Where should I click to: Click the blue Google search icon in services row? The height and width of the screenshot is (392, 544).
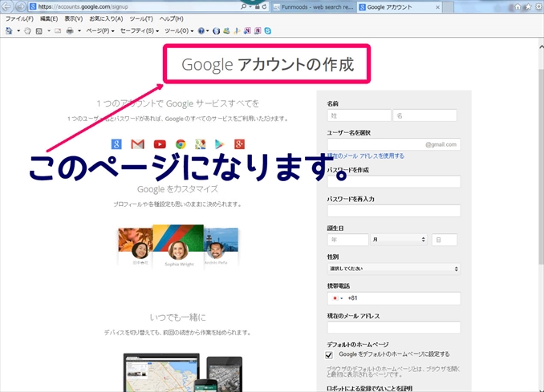[x=116, y=143]
